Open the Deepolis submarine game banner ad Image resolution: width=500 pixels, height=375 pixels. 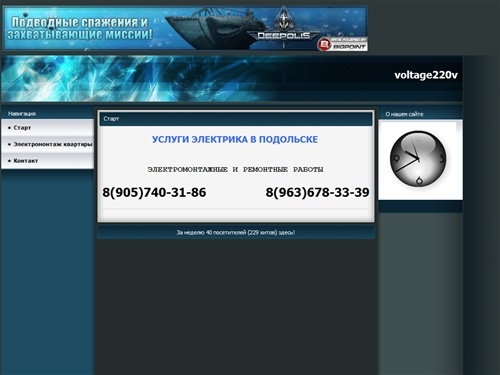pyautogui.click(x=185, y=29)
